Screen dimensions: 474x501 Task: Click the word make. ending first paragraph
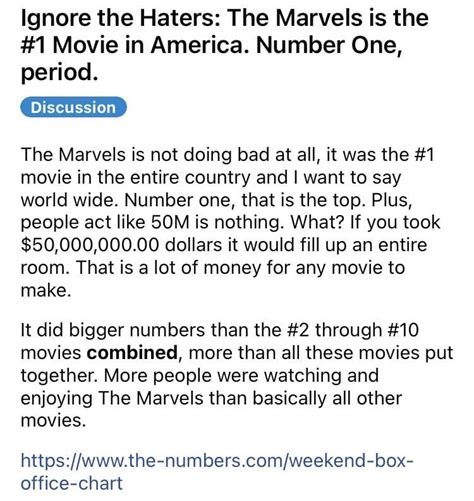[x=46, y=290]
